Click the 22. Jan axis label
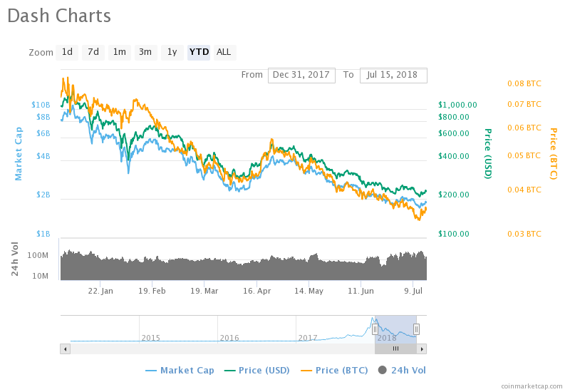 pyautogui.click(x=100, y=292)
